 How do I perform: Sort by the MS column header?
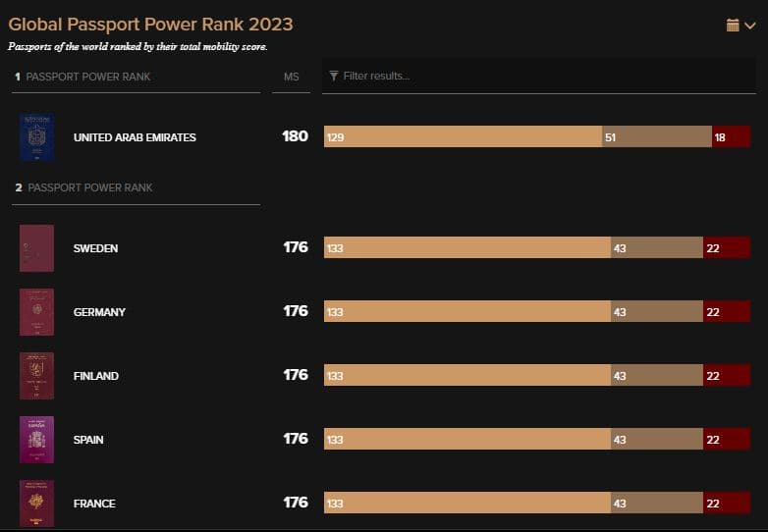[x=291, y=77]
